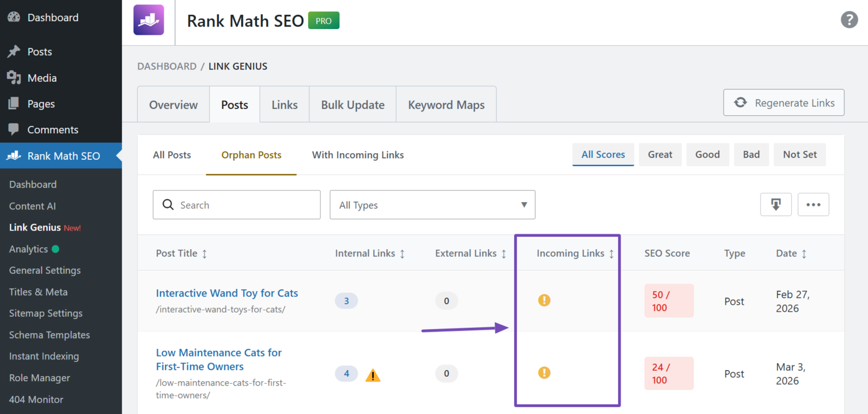Open Analytics in sidebar

coord(29,249)
